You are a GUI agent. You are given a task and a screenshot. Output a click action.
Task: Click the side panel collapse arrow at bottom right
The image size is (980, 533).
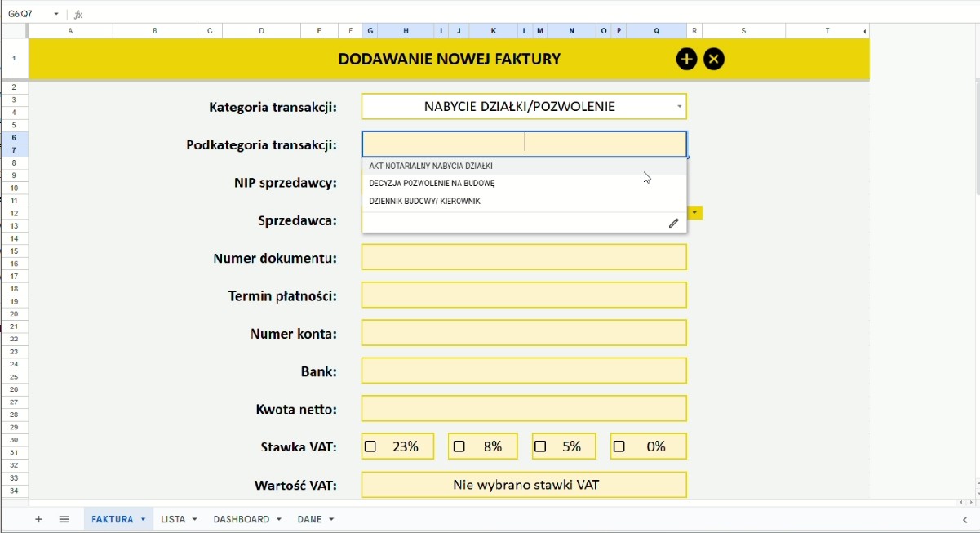pos(965,519)
